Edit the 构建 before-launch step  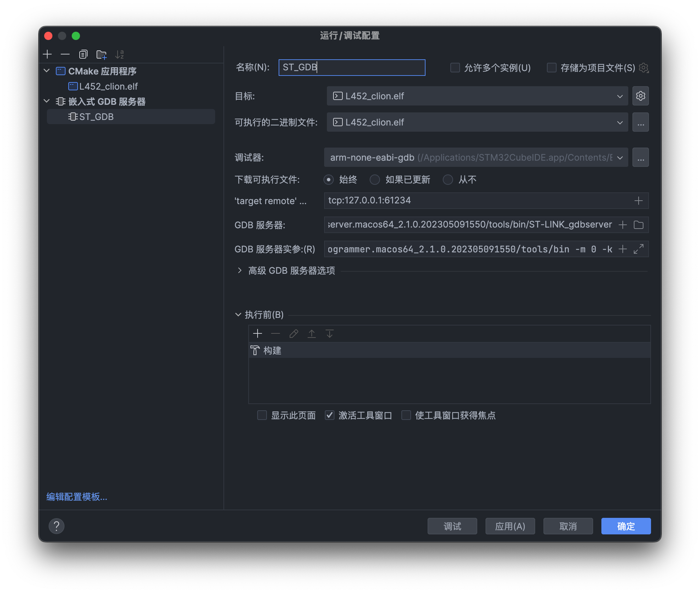coord(293,333)
